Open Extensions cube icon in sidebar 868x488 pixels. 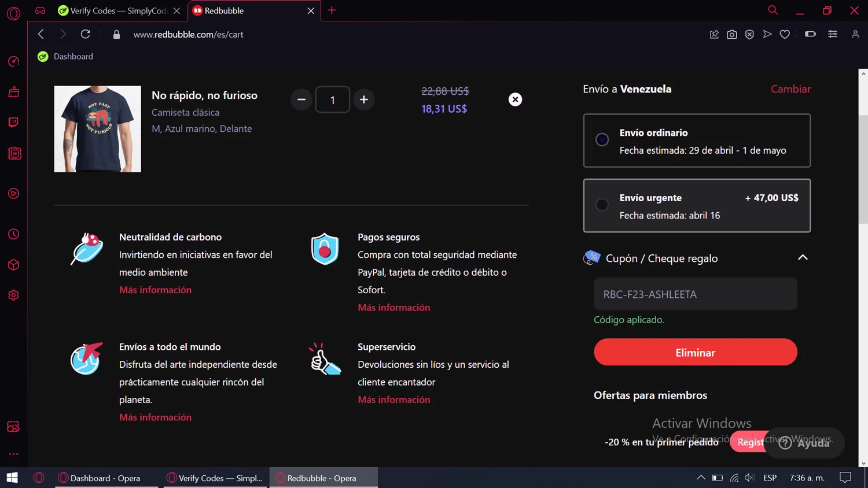coord(13,265)
